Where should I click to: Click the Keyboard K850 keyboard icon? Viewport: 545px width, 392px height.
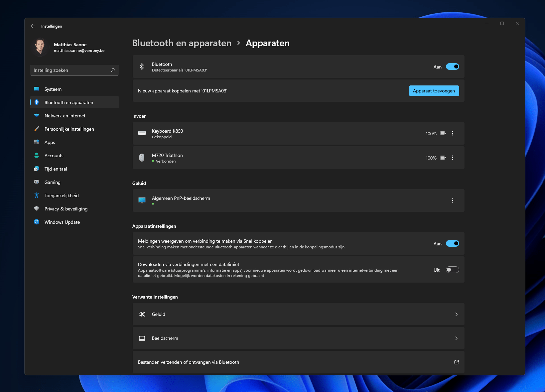tap(142, 133)
